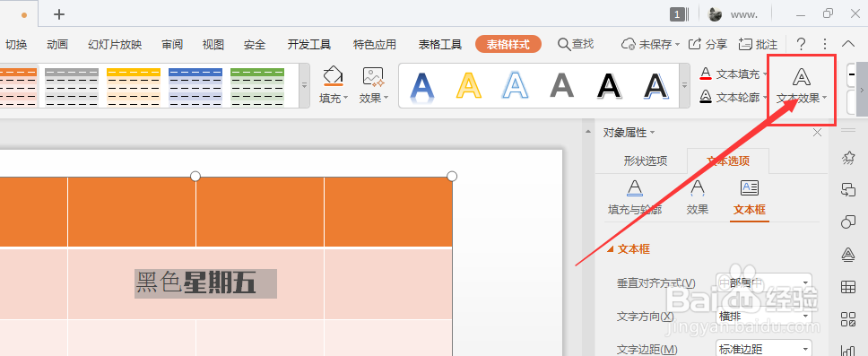Open the 垂直对齐方式 dropdown

point(763,282)
